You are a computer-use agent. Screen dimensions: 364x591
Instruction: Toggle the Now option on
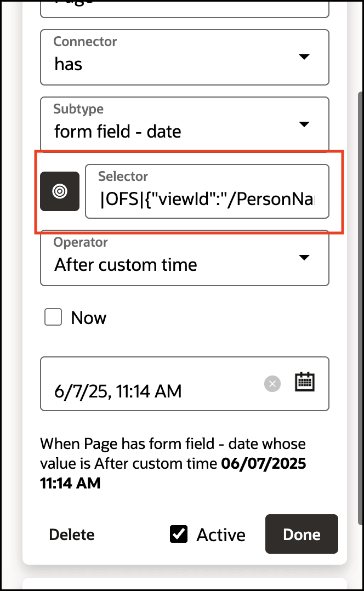[x=53, y=317]
